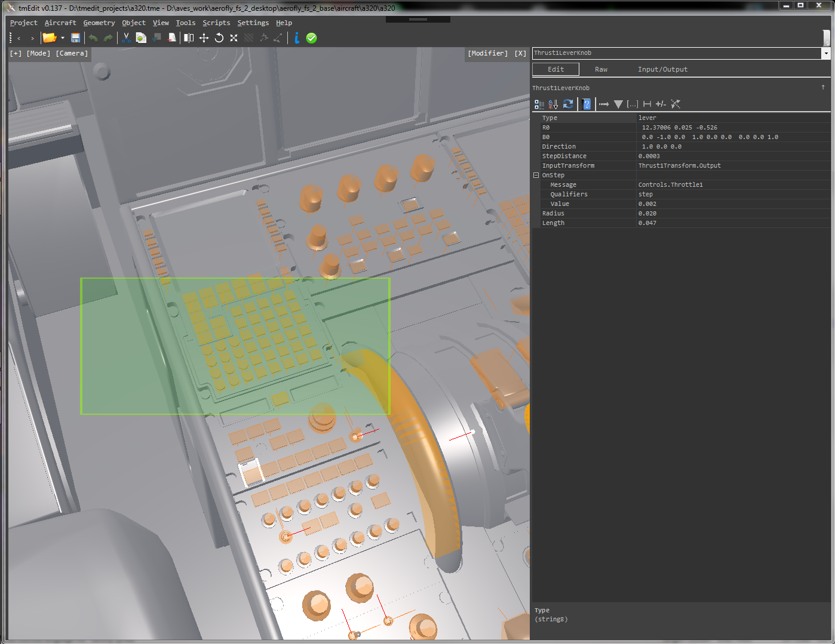Click the [Modifier] viewport button

487,54
